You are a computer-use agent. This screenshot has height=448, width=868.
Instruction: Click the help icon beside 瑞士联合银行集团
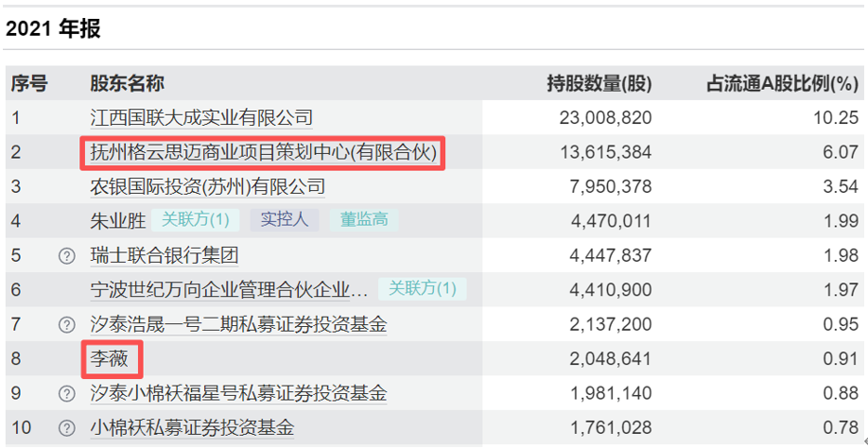pyautogui.click(x=66, y=255)
